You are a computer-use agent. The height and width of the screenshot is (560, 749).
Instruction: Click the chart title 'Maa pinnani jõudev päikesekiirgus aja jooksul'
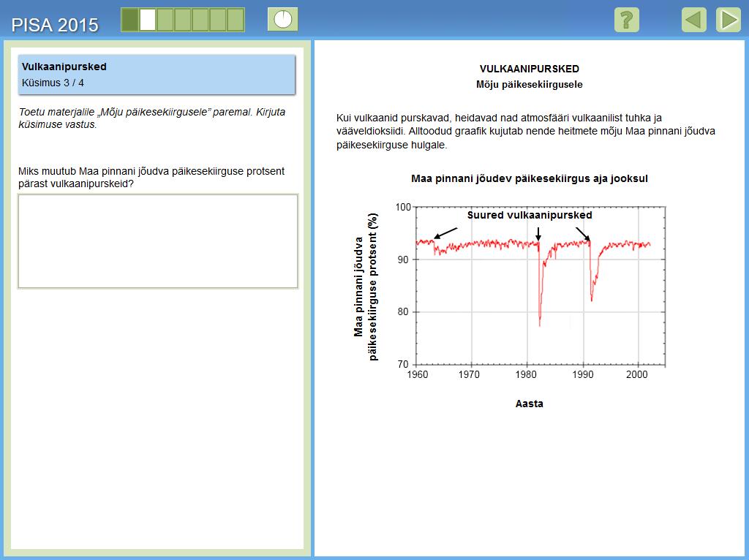coord(530,178)
